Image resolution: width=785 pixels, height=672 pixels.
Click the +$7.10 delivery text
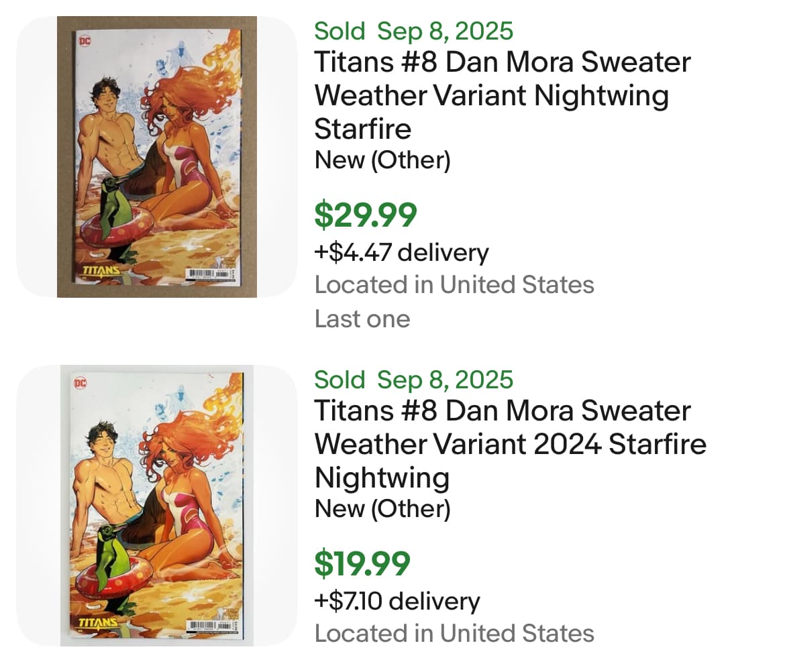(x=397, y=602)
